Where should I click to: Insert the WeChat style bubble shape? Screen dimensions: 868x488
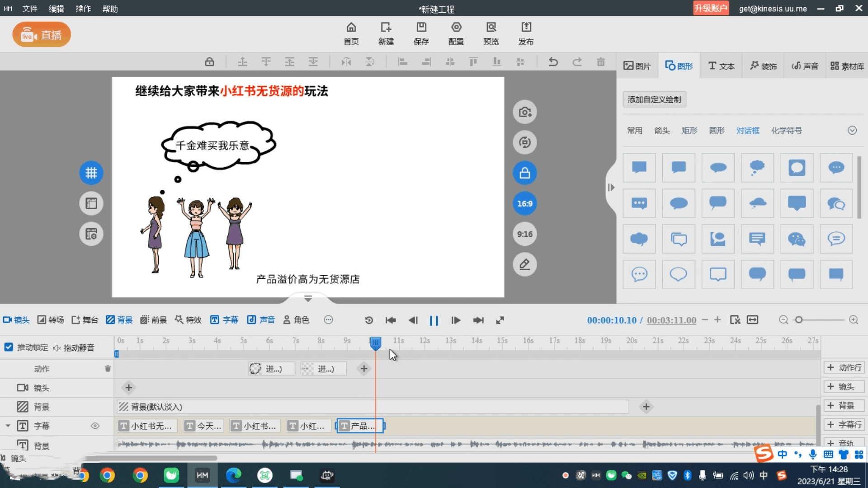(797, 239)
